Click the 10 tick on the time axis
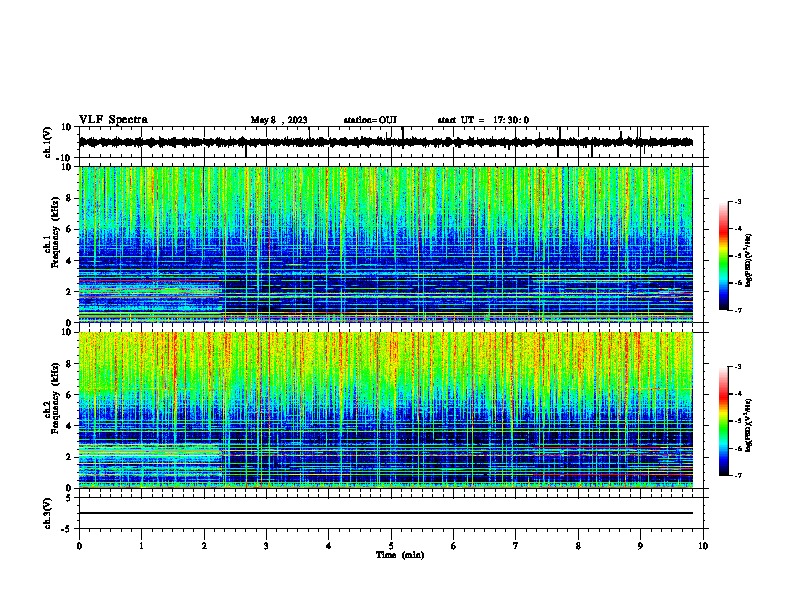Viewport: 792px width, 612px height. [x=703, y=546]
